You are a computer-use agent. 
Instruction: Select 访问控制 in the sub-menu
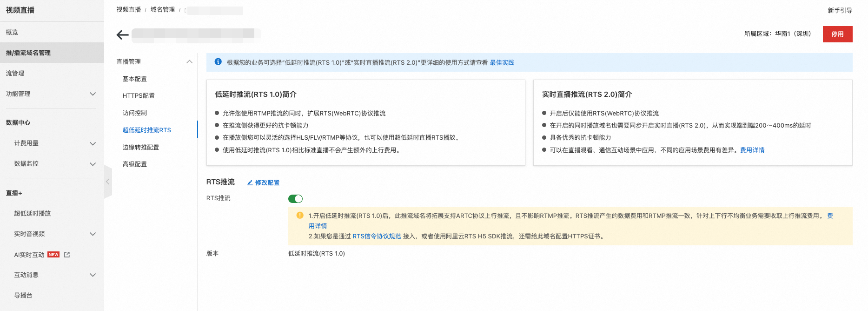point(134,113)
